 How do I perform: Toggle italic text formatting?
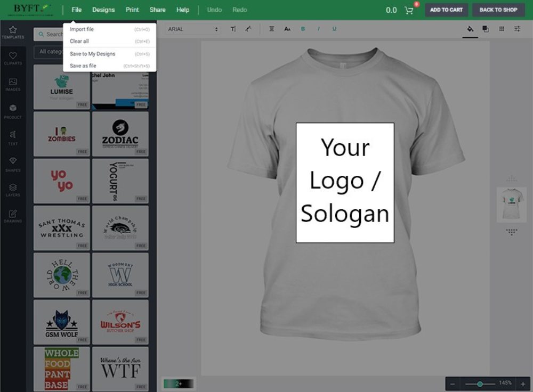pyautogui.click(x=319, y=29)
